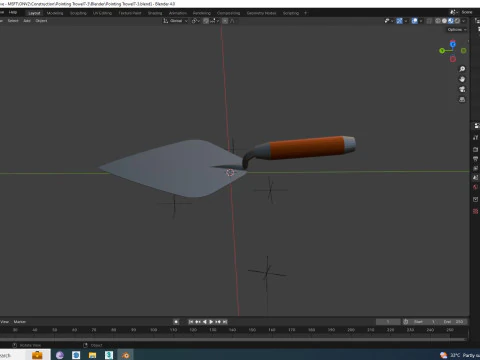This screenshot has height=360, width=480.
Task: Open the Texture Paint workspace tab
Action: point(130,13)
